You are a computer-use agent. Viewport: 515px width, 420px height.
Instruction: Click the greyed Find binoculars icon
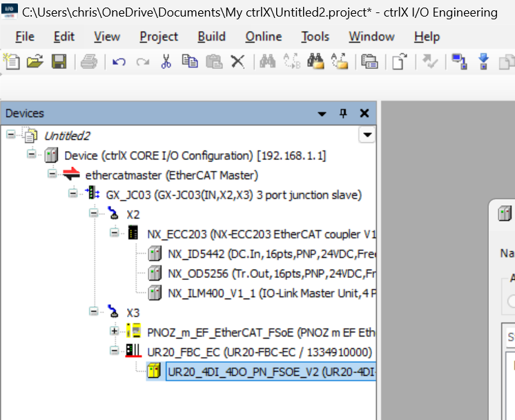pyautogui.click(x=268, y=61)
